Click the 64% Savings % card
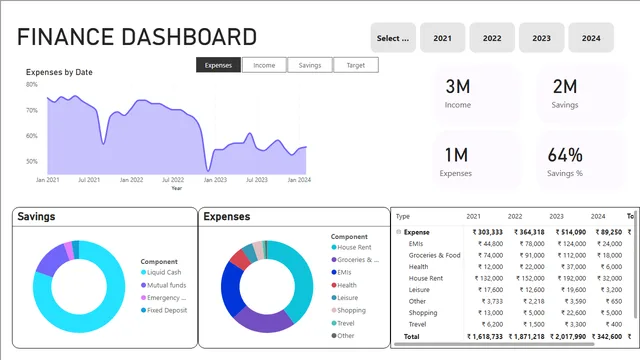 [x=581, y=160]
